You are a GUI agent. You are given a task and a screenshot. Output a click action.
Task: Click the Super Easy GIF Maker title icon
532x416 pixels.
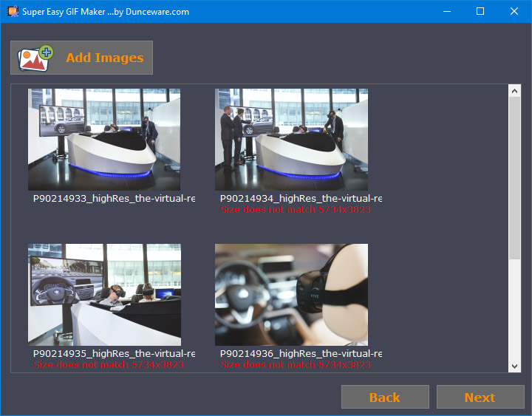[x=13, y=12]
